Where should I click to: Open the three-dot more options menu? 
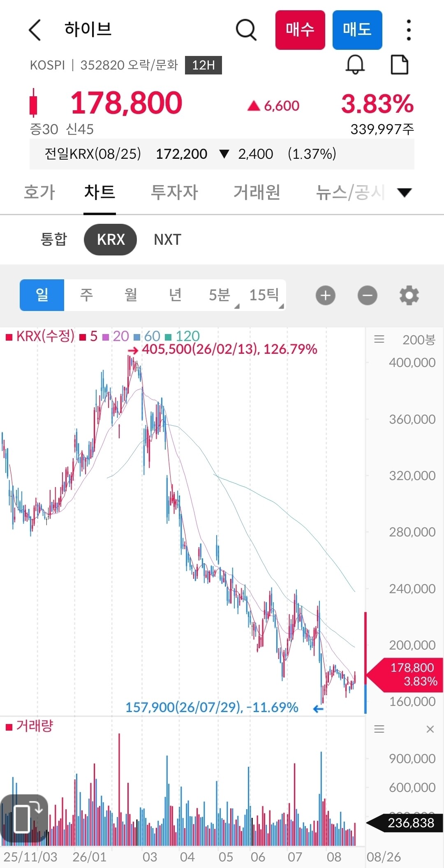pos(408,30)
